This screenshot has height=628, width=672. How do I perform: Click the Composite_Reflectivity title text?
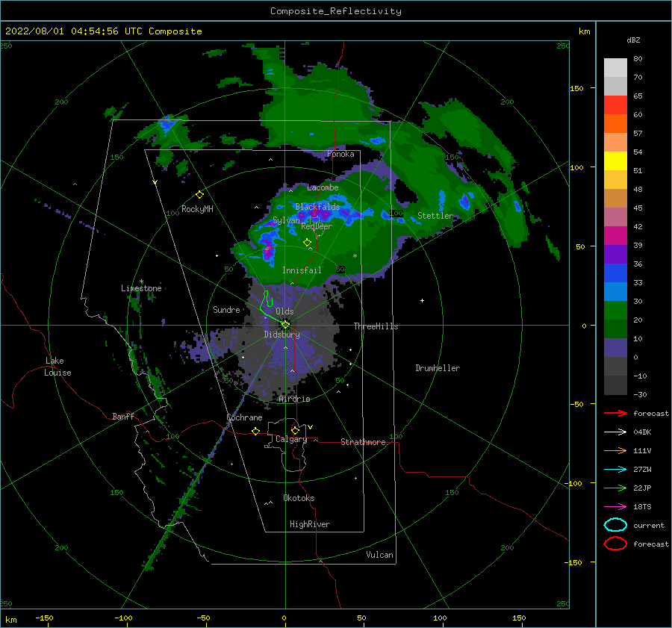(x=335, y=11)
